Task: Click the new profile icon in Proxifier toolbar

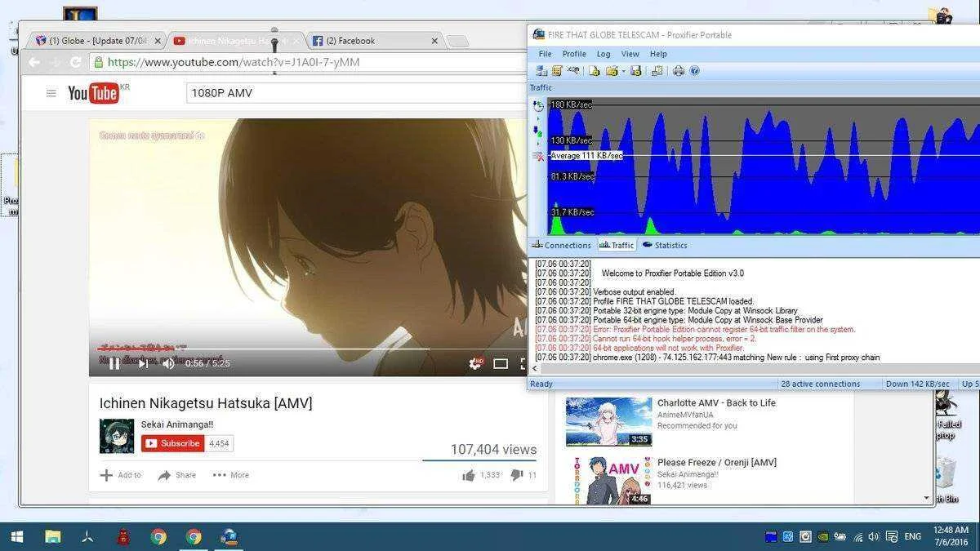Action: click(x=595, y=71)
